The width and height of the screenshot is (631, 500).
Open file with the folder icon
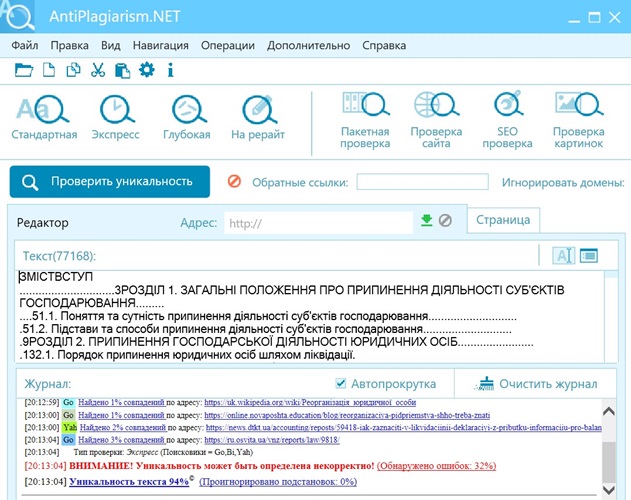[24, 70]
